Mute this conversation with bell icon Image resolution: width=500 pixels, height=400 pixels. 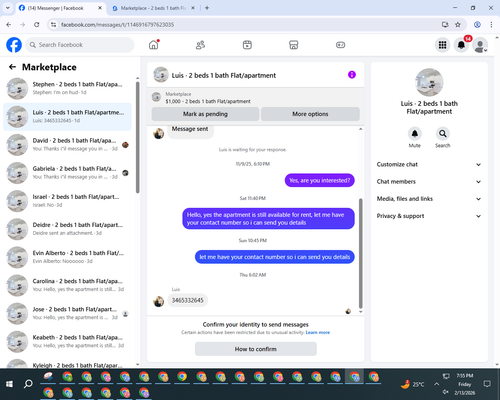click(x=415, y=134)
